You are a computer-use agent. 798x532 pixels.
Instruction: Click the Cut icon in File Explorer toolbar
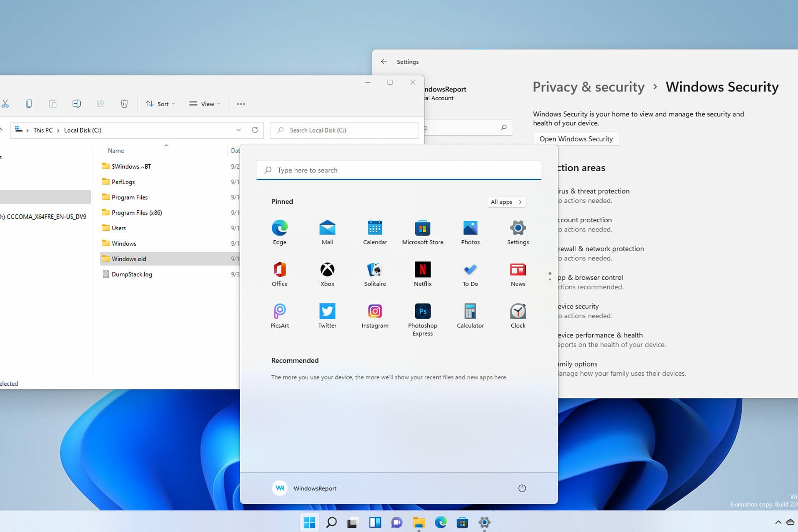(x=5, y=103)
